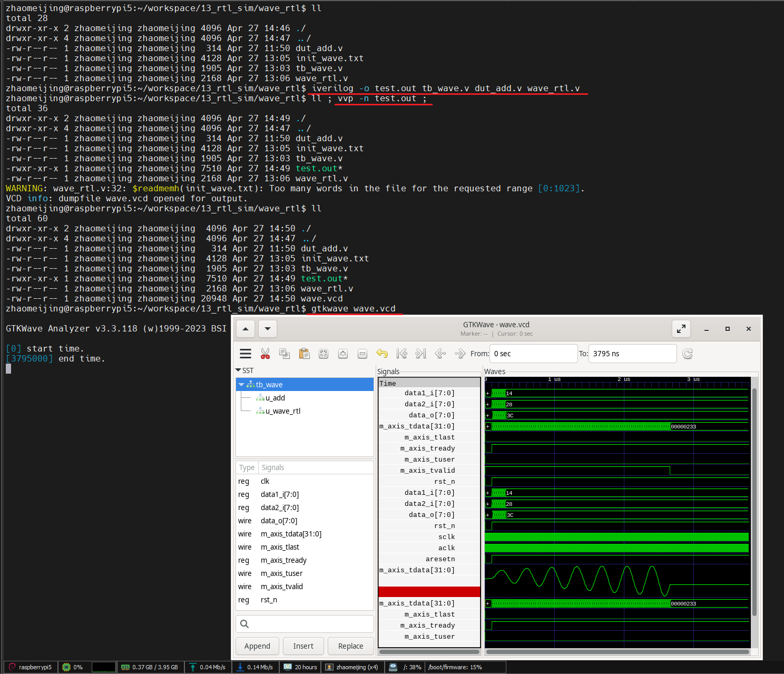Screen dimensions: 784x674
Task: Select the tb_wave root module
Action: 305,385
